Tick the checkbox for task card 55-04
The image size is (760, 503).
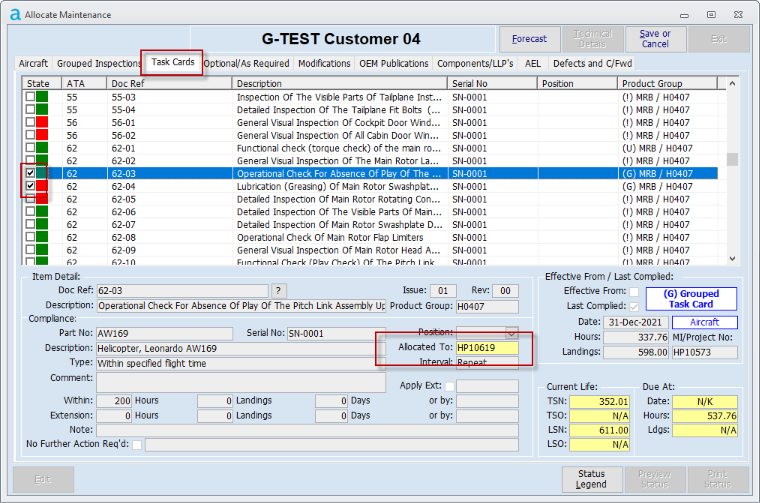click(x=31, y=110)
